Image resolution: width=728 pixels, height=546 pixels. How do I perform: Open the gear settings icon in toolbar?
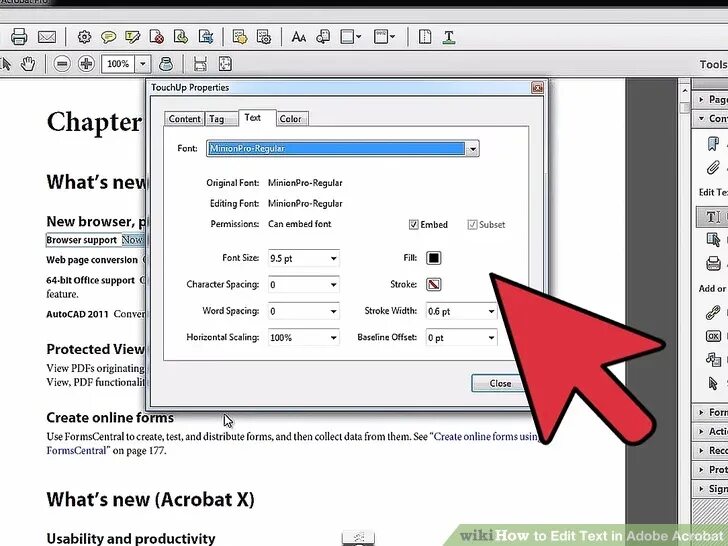point(84,37)
